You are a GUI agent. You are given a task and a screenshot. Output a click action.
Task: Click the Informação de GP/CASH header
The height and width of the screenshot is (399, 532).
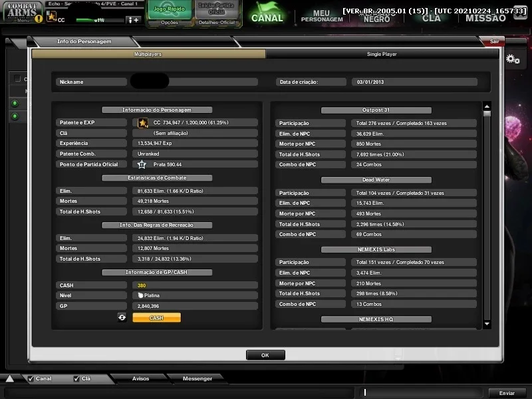pos(157,273)
